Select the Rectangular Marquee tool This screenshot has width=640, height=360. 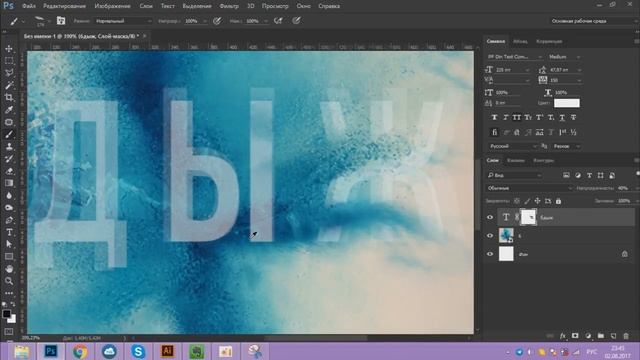pos(9,61)
